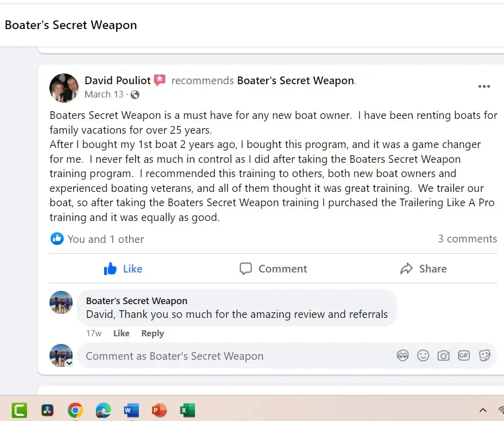Click the blue thumbs-up reaction icon
The height and width of the screenshot is (421, 504).
[x=57, y=239]
